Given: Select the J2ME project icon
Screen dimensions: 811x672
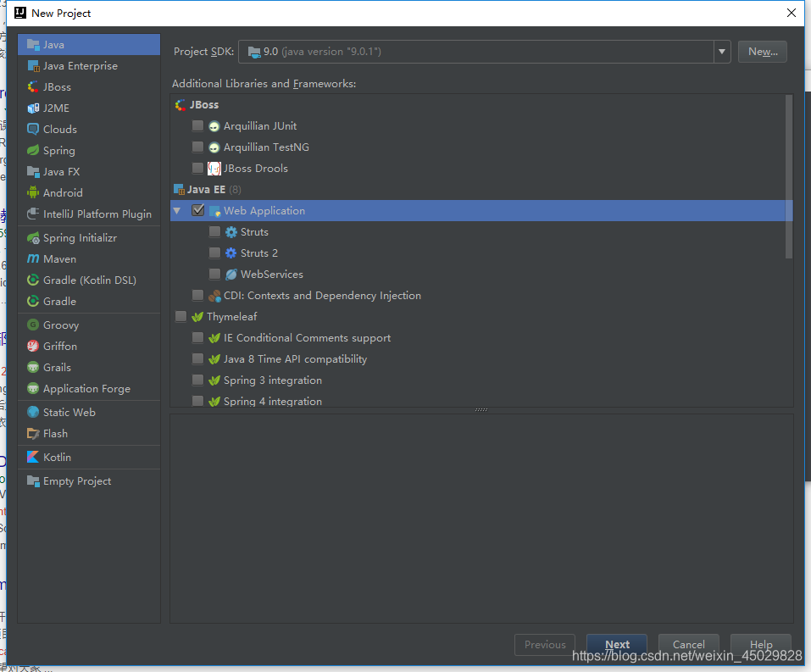Looking at the screenshot, I should click(x=33, y=108).
